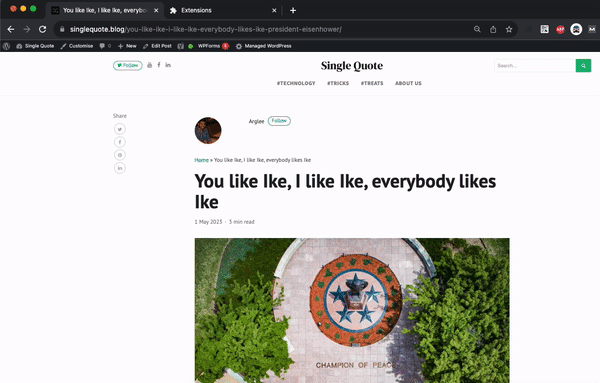Click the share page icon in address bar
Image resolution: width=600 pixels, height=383 pixels.
(493, 29)
